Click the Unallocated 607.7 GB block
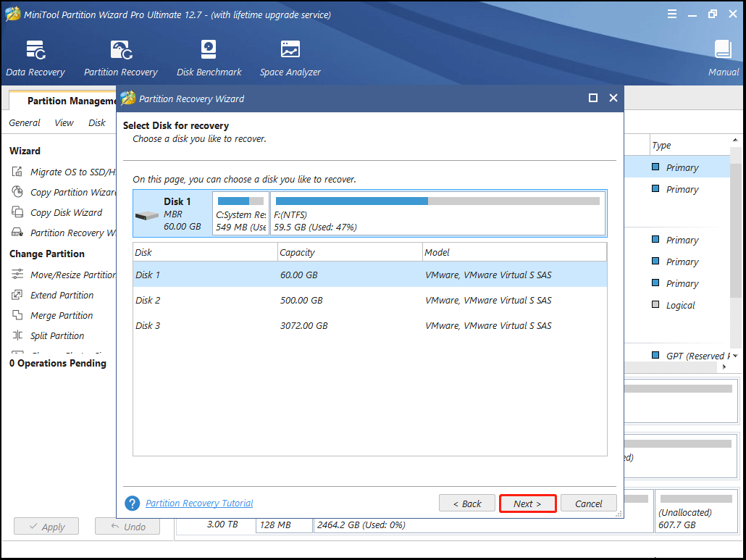746x560 pixels. (x=695, y=511)
